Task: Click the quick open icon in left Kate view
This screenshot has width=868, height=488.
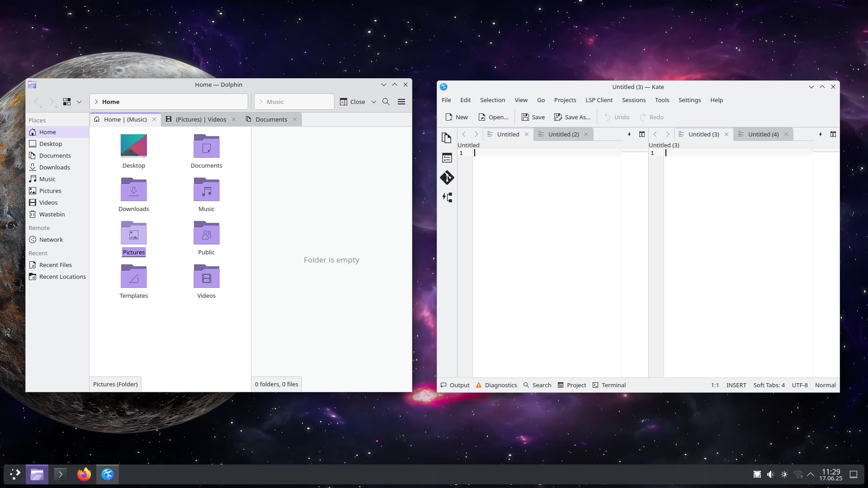Action: tap(629, 134)
